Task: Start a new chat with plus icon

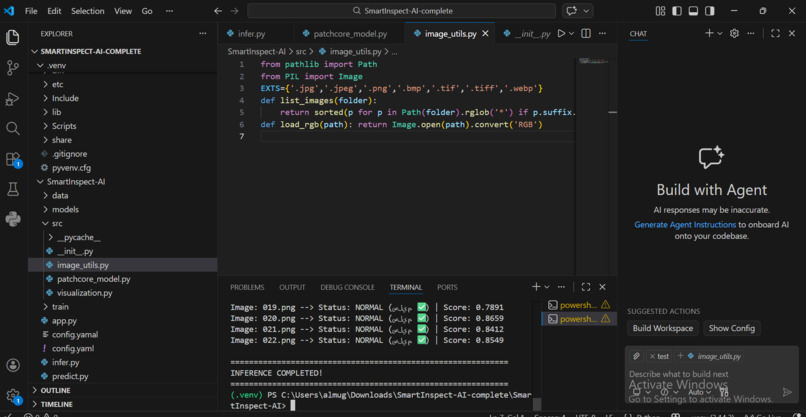Action: pos(709,33)
